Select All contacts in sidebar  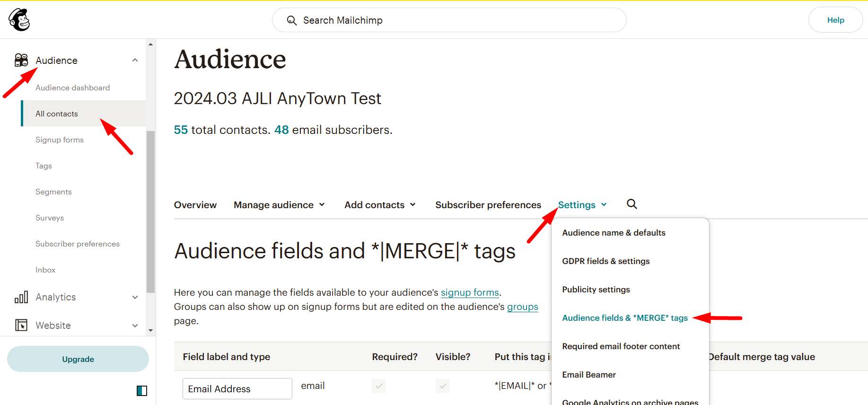[83, 114]
